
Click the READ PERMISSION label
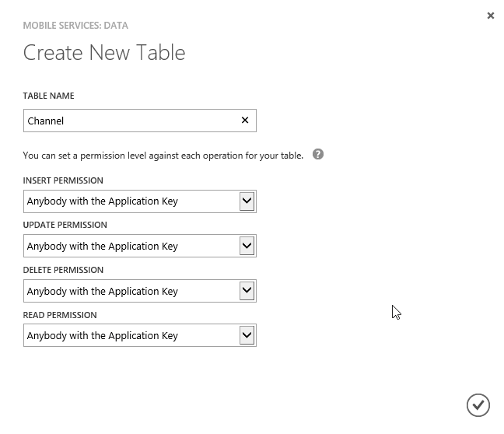[60, 315]
